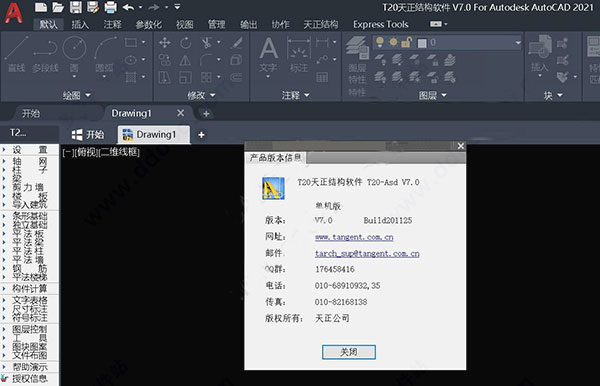This screenshot has width=600, height=386.
Task: Select the Move tool in 修改 panel
Action: click(x=165, y=42)
